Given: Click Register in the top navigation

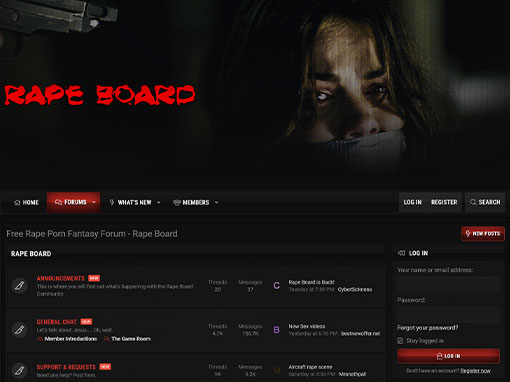Looking at the screenshot, I should pos(444,202).
